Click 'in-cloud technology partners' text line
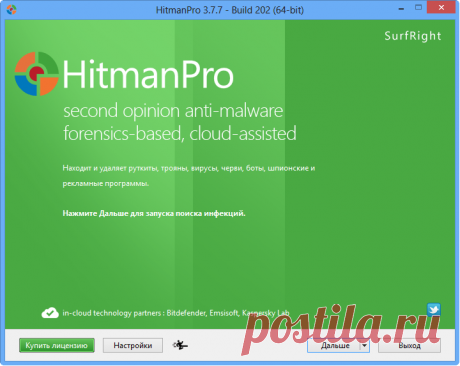 click(176, 313)
